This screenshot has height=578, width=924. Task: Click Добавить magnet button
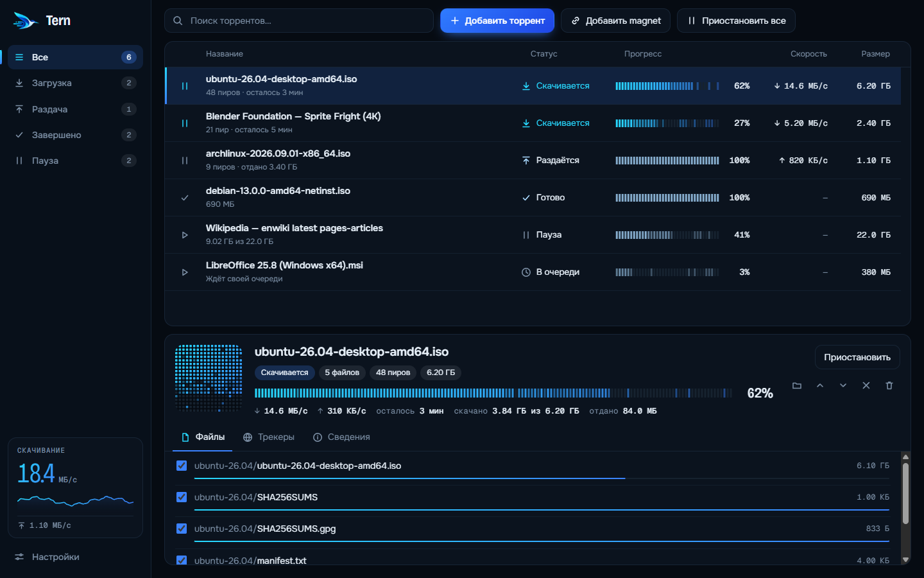tap(615, 21)
